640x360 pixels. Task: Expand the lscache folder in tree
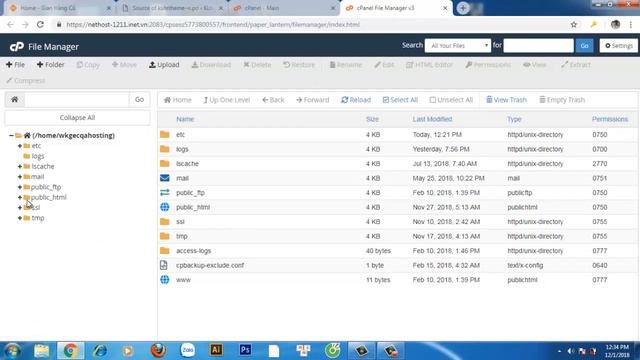[20, 167]
